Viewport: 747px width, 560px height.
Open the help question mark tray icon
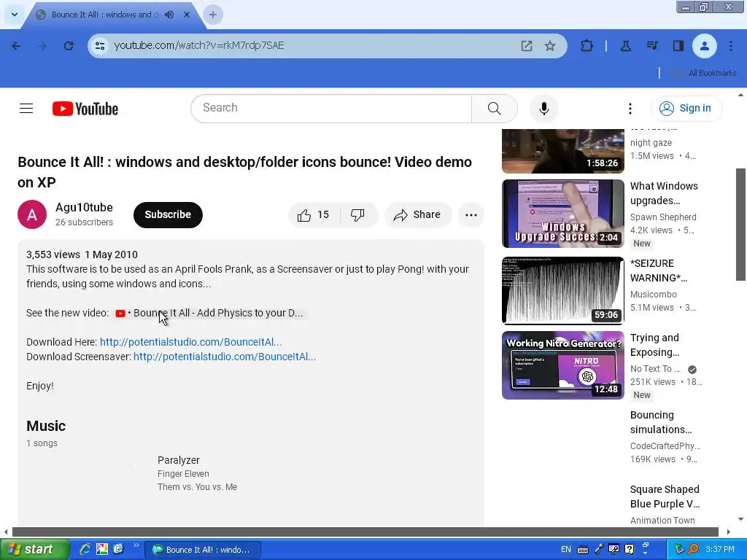(630, 550)
